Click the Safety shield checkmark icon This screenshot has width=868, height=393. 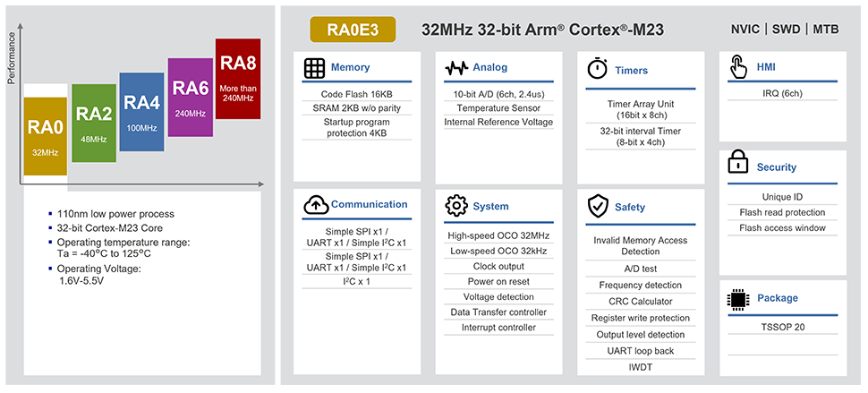tap(598, 208)
